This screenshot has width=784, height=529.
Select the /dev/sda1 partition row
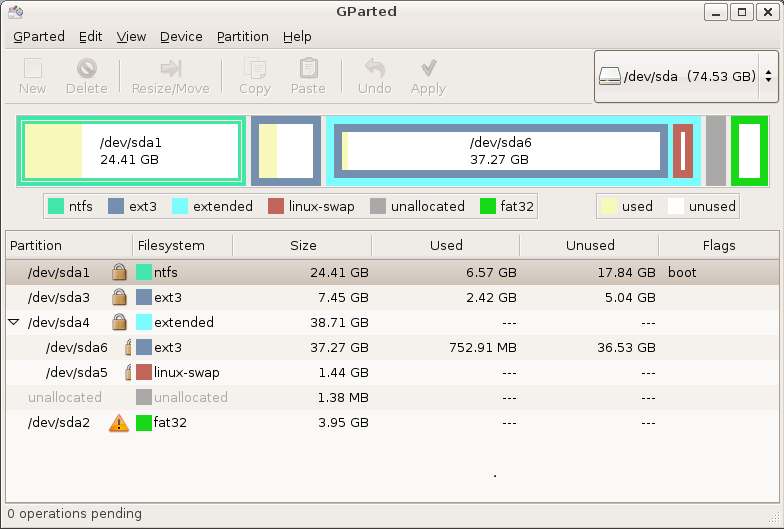coord(392,272)
